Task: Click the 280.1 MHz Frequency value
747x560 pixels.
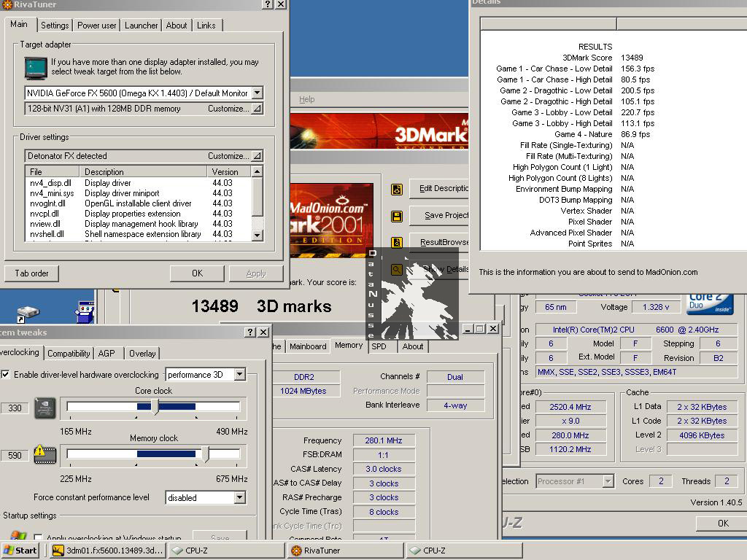Action: point(384,440)
